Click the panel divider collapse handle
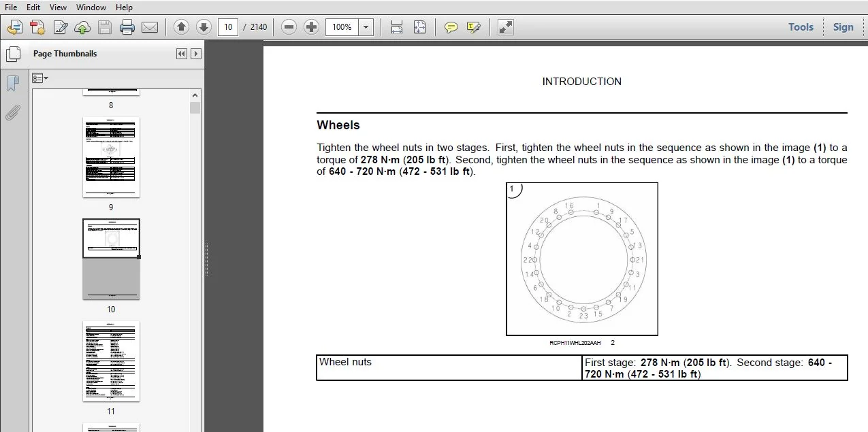This screenshot has width=868, height=432. pos(206,259)
